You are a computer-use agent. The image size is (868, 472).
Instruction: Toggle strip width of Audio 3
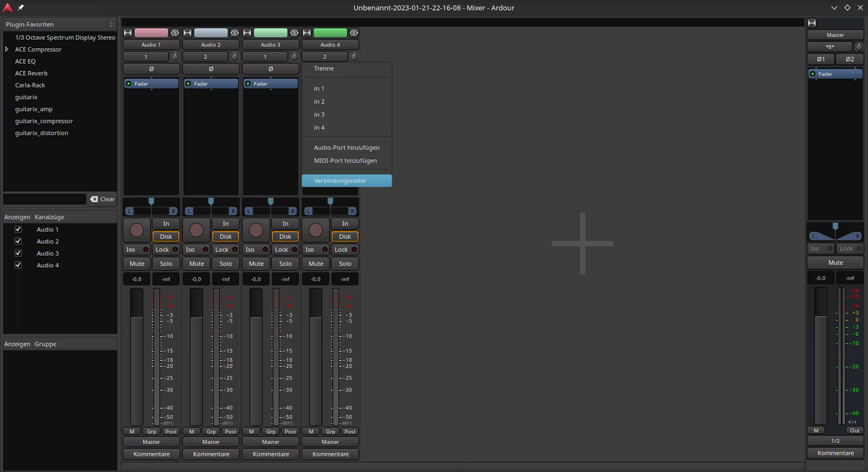(x=247, y=33)
